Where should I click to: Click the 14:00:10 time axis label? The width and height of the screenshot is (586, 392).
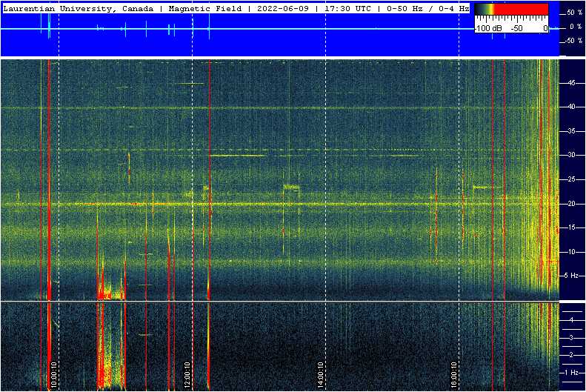tap(321, 374)
